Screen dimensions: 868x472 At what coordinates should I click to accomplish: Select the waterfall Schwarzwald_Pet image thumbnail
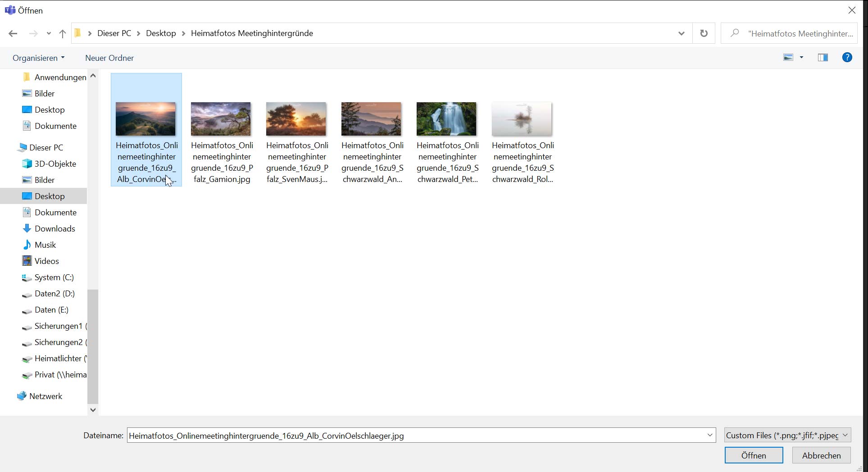click(446, 119)
